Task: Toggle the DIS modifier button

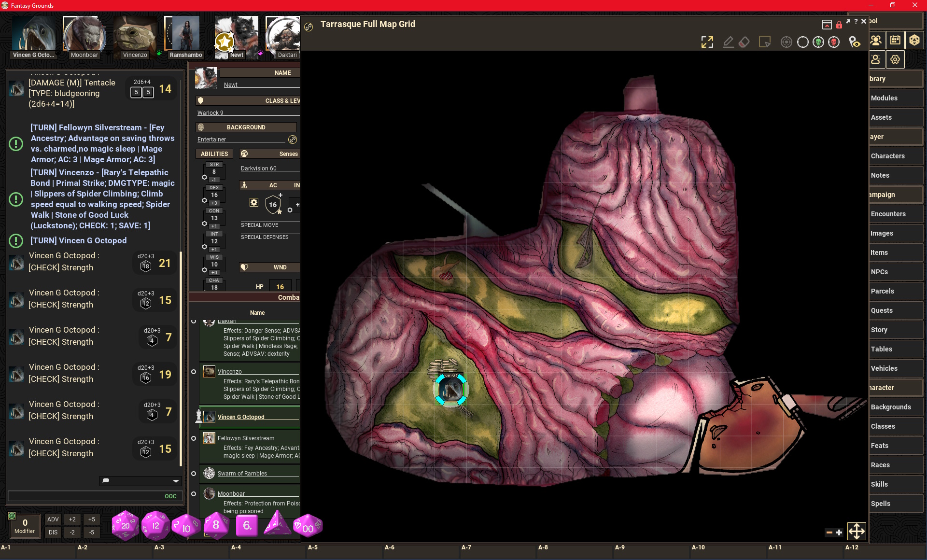Action: [x=53, y=532]
